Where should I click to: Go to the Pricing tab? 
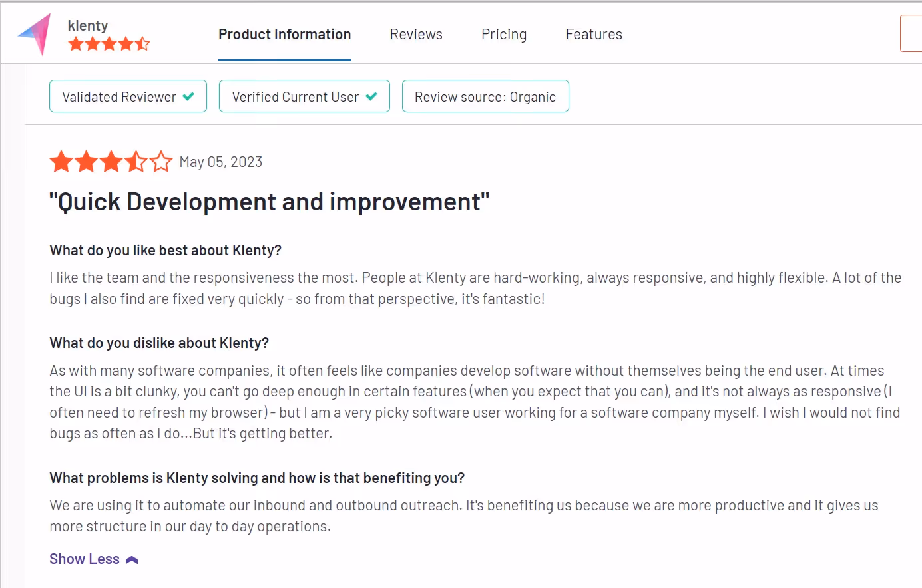pos(504,35)
